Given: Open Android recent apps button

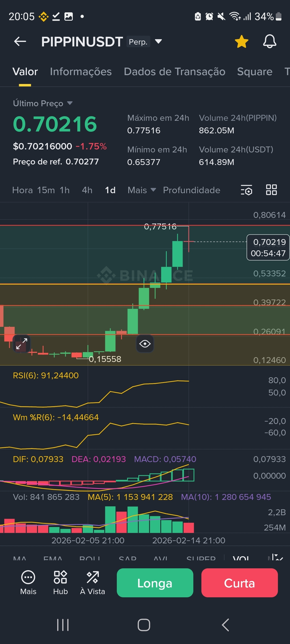Looking at the screenshot, I should [x=63, y=625].
